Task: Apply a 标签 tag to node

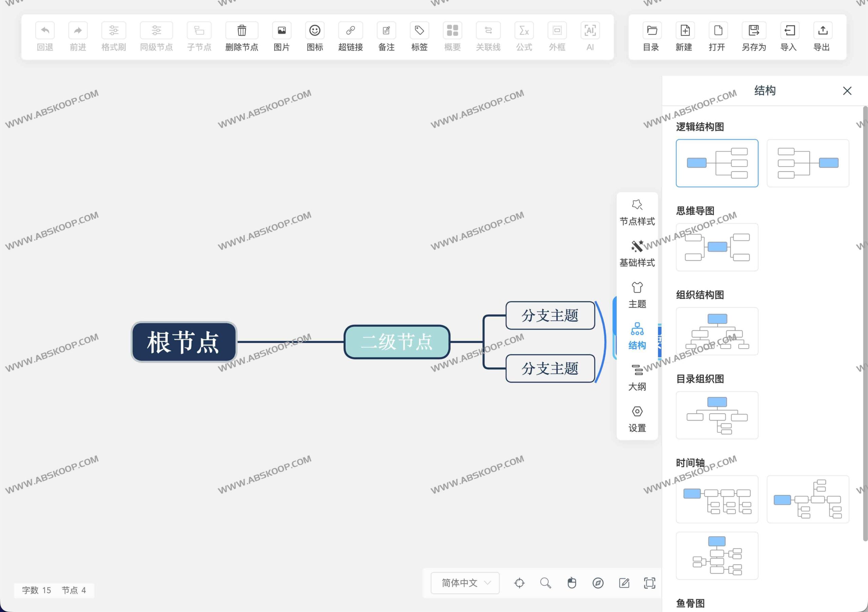Action: click(x=419, y=37)
